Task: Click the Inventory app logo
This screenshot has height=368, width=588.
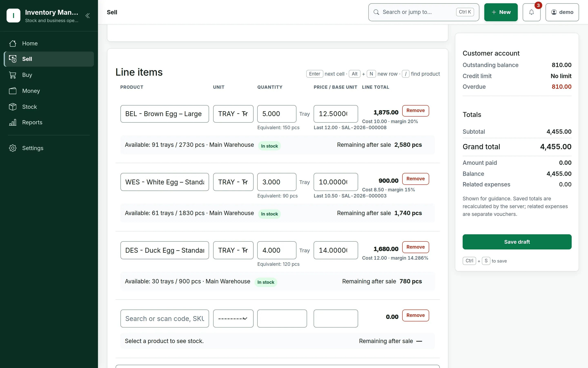Action: pos(13,16)
